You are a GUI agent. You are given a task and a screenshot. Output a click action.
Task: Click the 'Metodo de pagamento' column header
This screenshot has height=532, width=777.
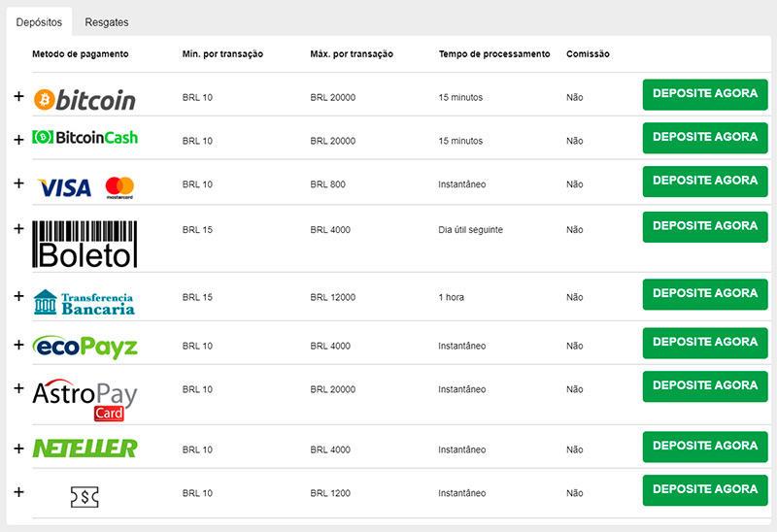(81, 54)
